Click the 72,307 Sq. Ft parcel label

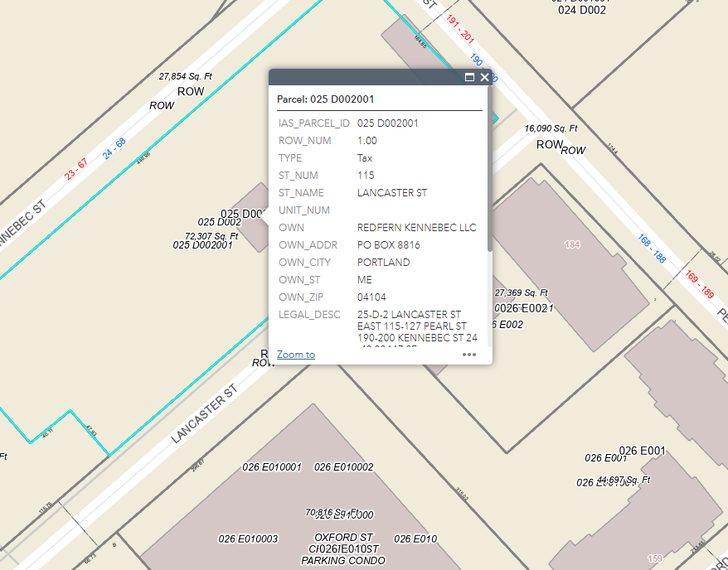[x=211, y=236]
